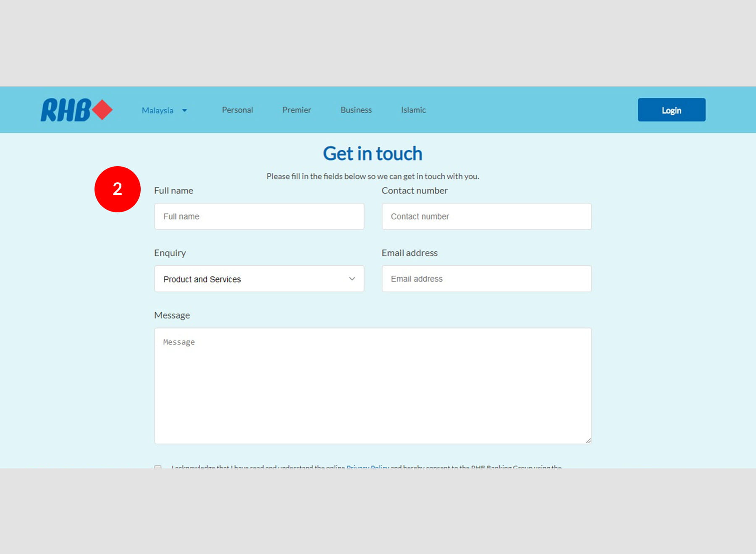Focus the Full name input field
The width and height of the screenshot is (756, 554).
point(259,217)
